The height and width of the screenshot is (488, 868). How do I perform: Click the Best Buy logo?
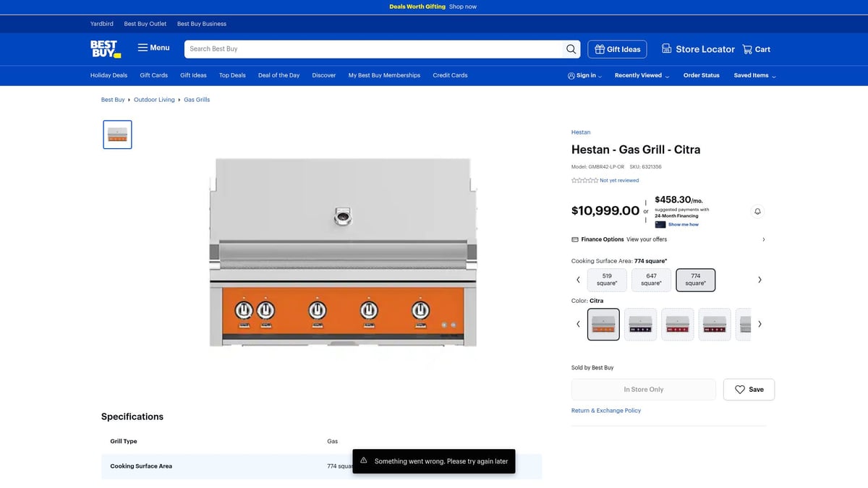105,48
